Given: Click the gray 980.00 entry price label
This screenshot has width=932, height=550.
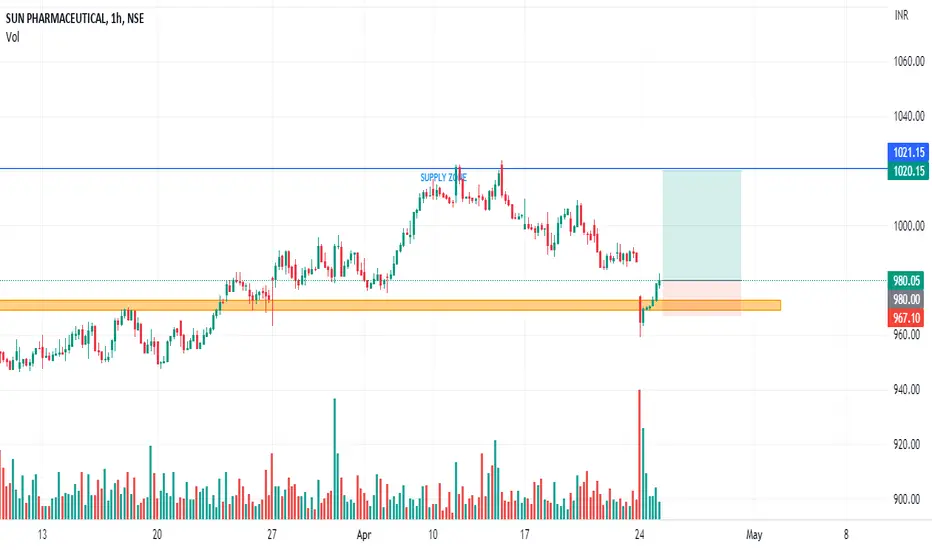Looking at the screenshot, I should (x=908, y=300).
